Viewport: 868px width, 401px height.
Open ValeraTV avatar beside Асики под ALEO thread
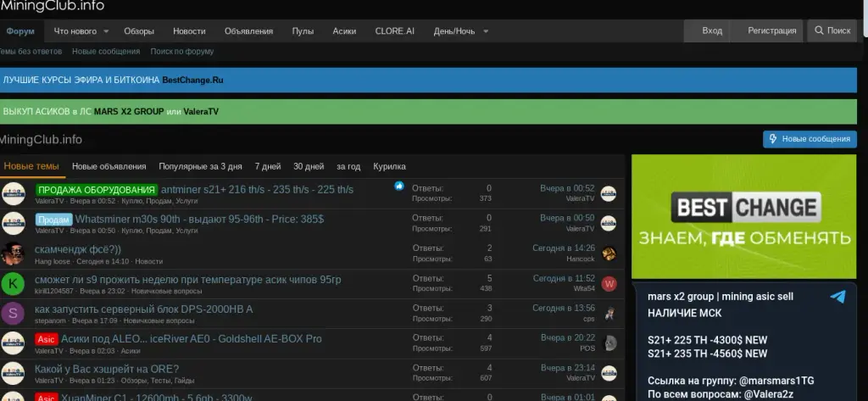13,343
